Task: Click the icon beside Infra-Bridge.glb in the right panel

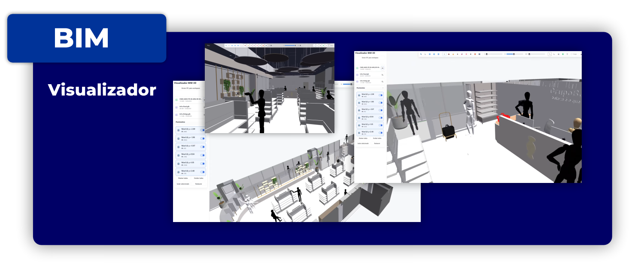Action: coord(383,81)
